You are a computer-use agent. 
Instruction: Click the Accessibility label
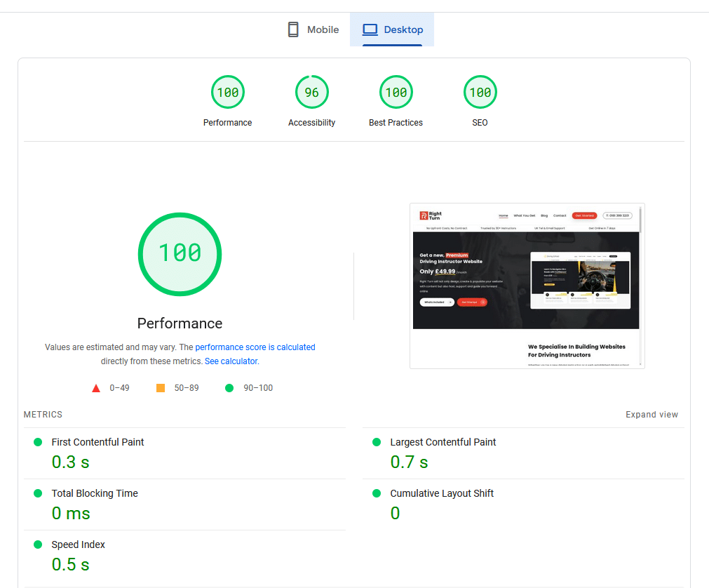[311, 123]
